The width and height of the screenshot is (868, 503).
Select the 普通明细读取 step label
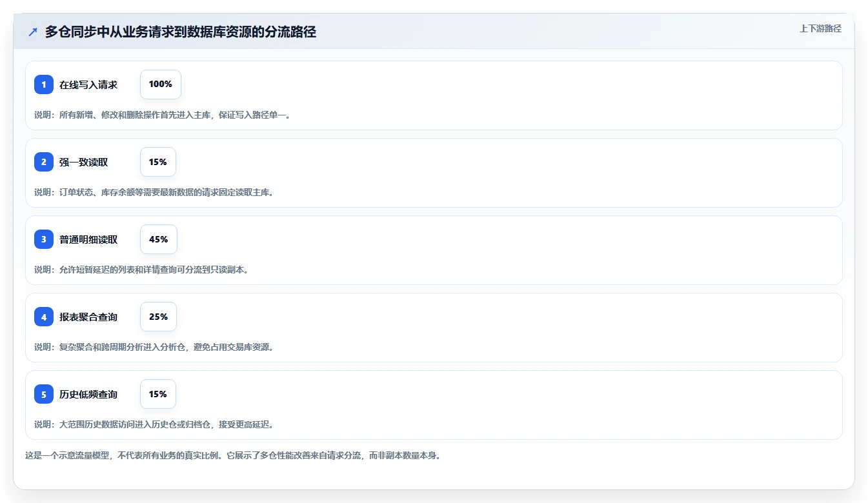coord(88,239)
